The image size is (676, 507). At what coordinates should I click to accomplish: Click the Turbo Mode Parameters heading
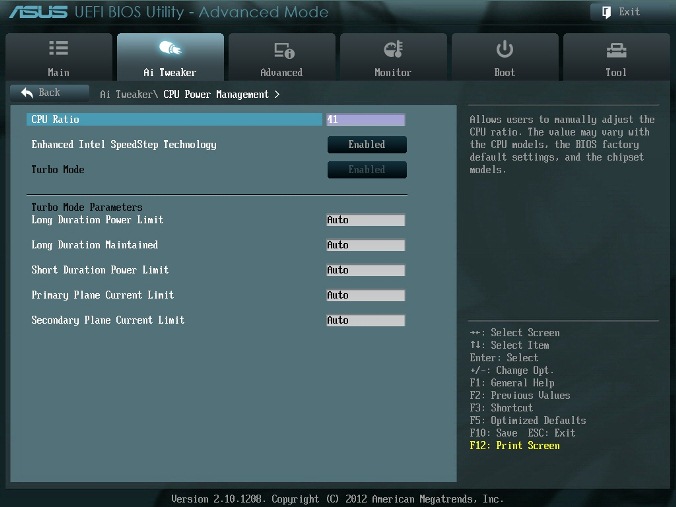point(87,207)
